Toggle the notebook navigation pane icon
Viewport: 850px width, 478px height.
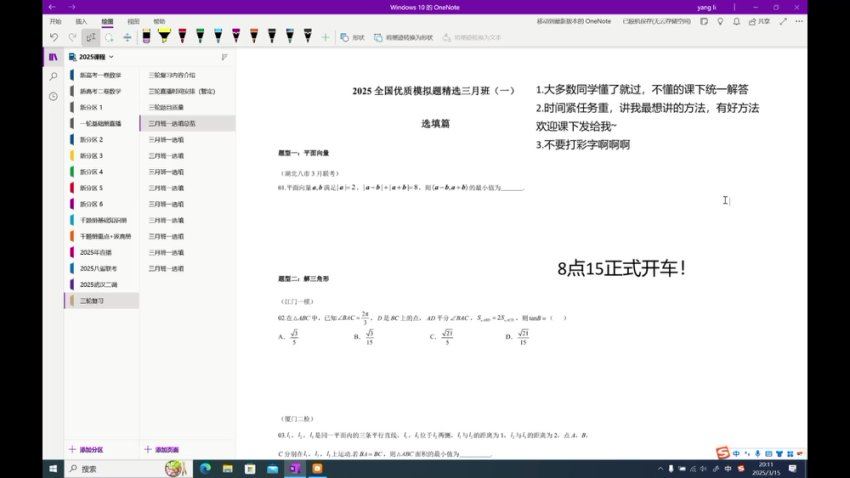tap(53, 57)
